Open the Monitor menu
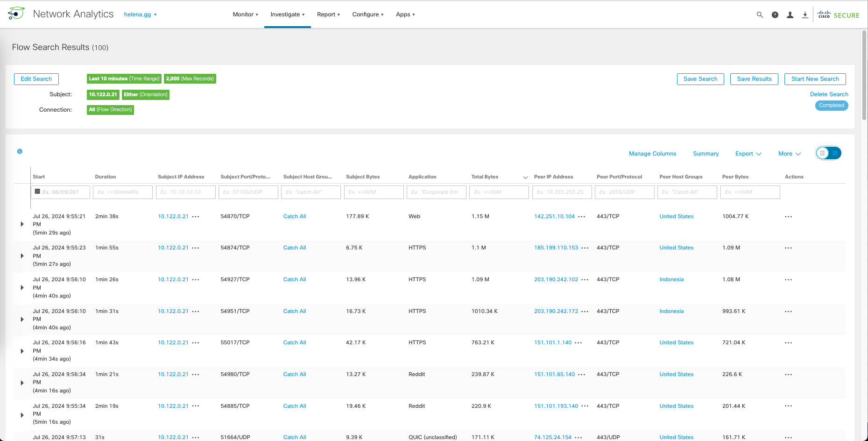Viewport: 868px width, 441px height. [x=245, y=14]
